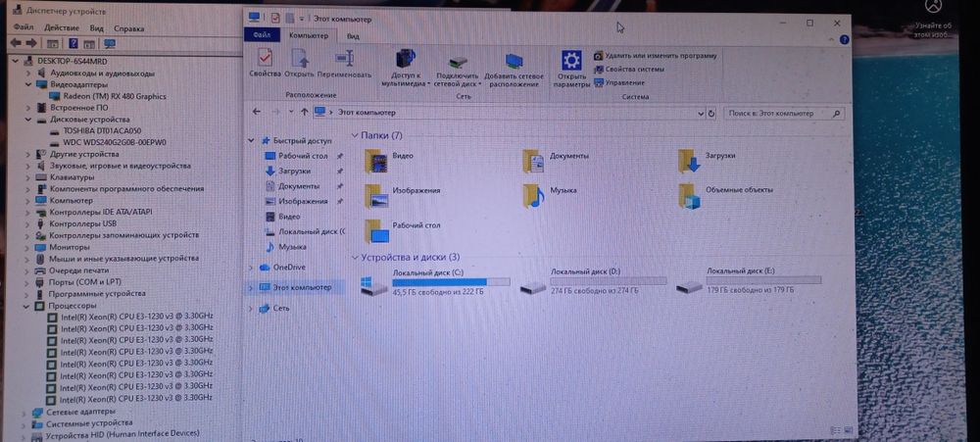Click the Поиск в: Этот компьютер field

click(x=784, y=114)
